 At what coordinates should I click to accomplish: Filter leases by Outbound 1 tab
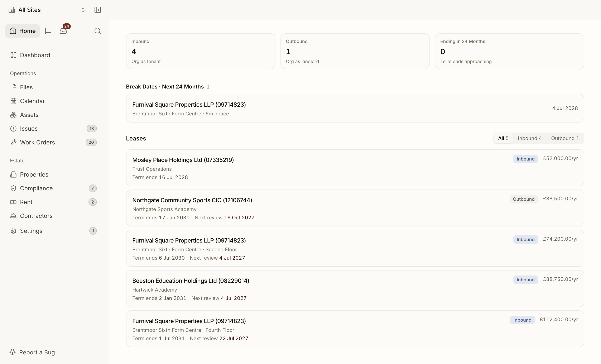(x=565, y=138)
